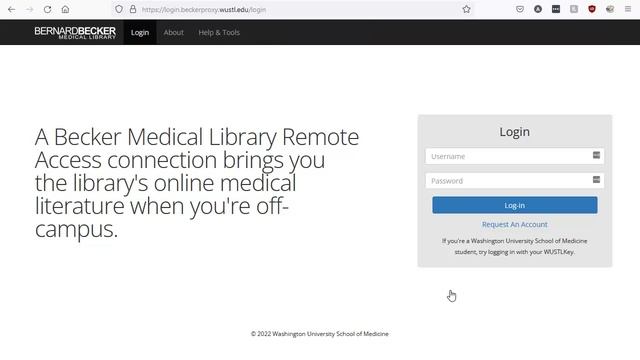This screenshot has width=640, height=360.
Task: Focus the Username input field
Action: pyautogui.click(x=515, y=156)
